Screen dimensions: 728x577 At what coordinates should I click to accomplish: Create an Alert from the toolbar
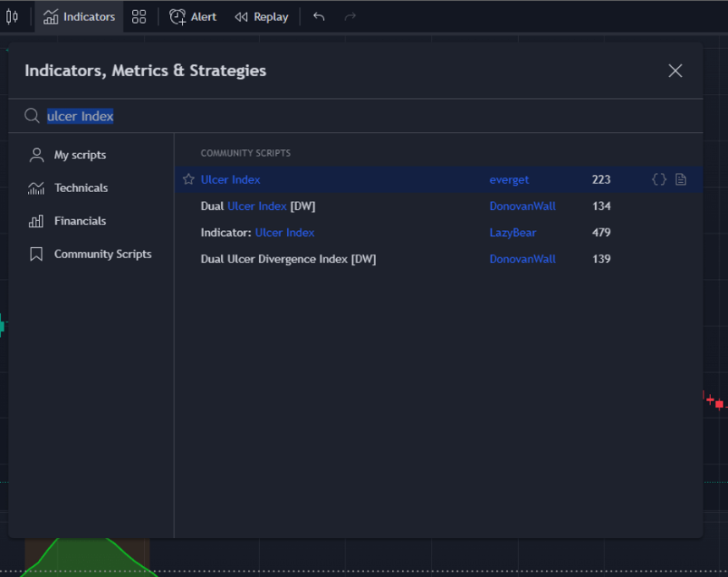tap(193, 17)
